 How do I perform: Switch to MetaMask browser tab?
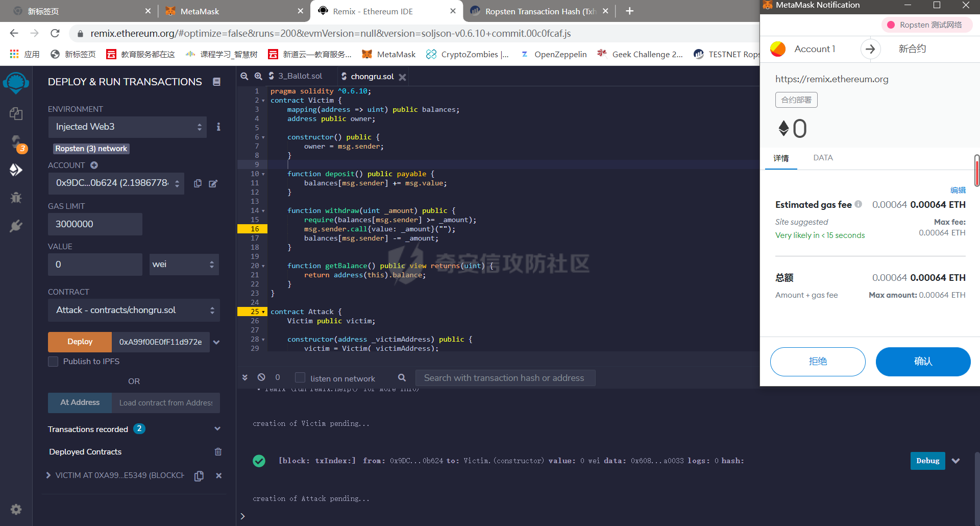click(235, 11)
